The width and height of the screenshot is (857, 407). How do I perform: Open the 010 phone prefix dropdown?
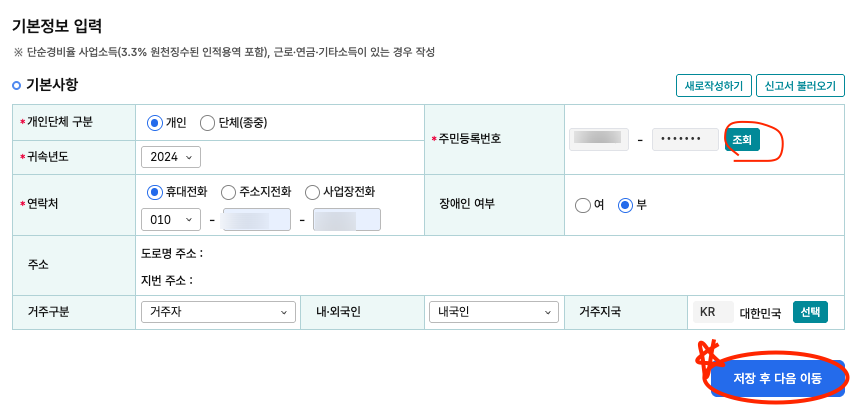[x=171, y=220]
